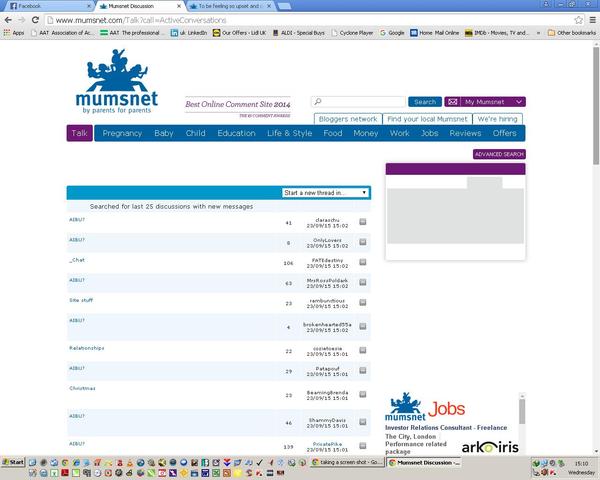Click the gray square icon in the ShammyDavis row
Image resolution: width=600 pixels, height=480 pixels.
(x=363, y=422)
